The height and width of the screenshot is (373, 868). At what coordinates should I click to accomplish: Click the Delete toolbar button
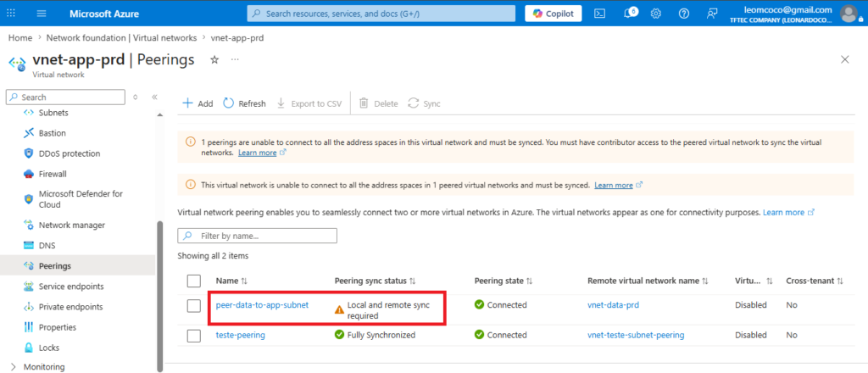pos(379,103)
